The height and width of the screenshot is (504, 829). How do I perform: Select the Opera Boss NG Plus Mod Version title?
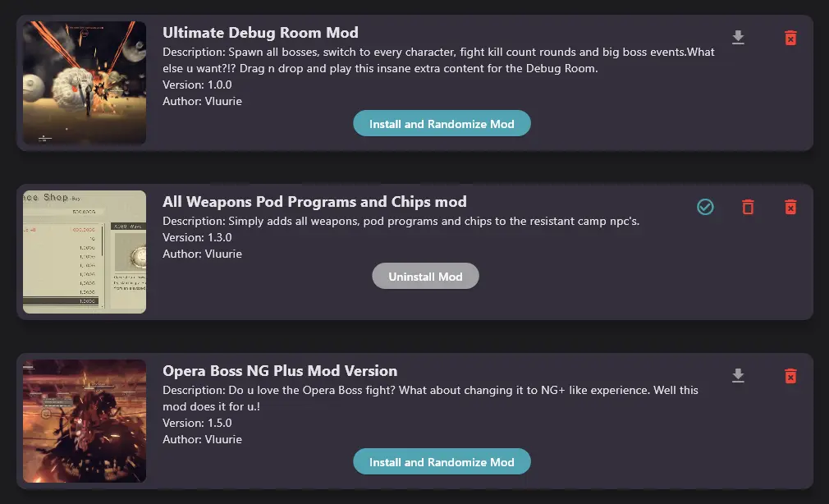[x=280, y=371]
